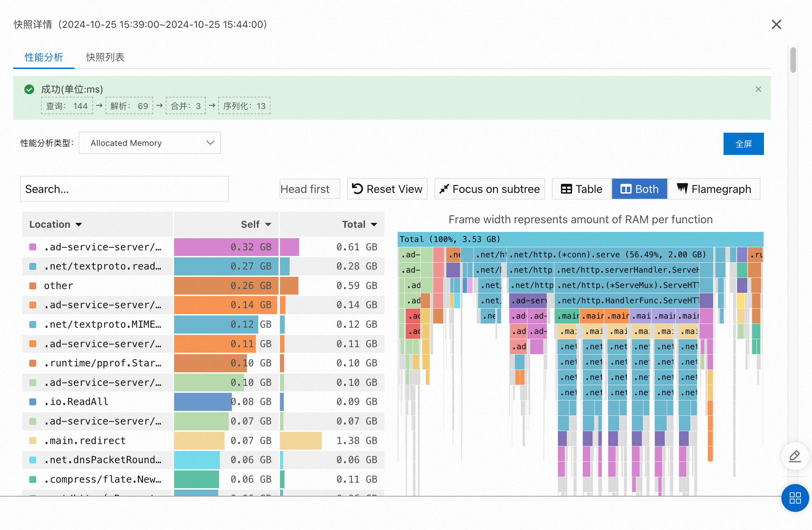Image resolution: width=812 pixels, height=530 pixels.
Task: Close the snapshot details dialog
Action: 776,24
